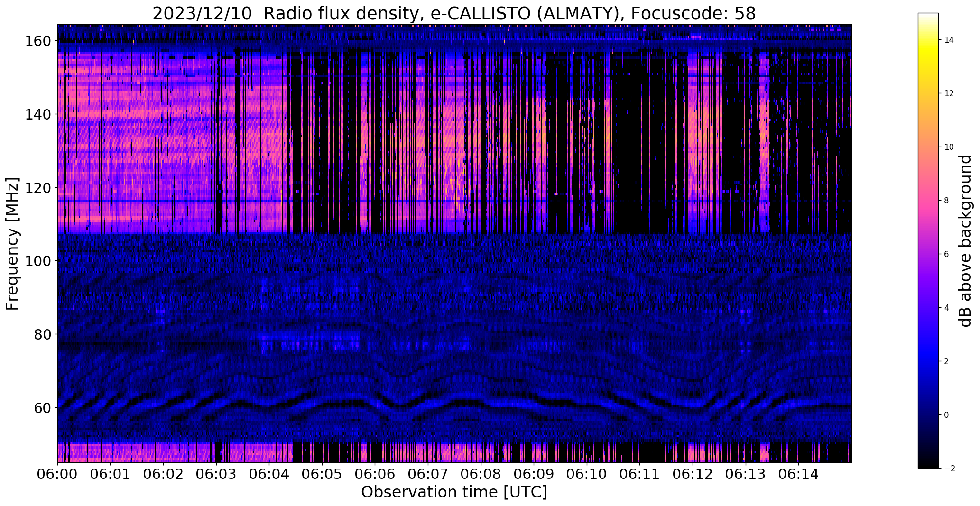Click the 80 frequency tick label
The image size is (980, 506).
click(42, 334)
